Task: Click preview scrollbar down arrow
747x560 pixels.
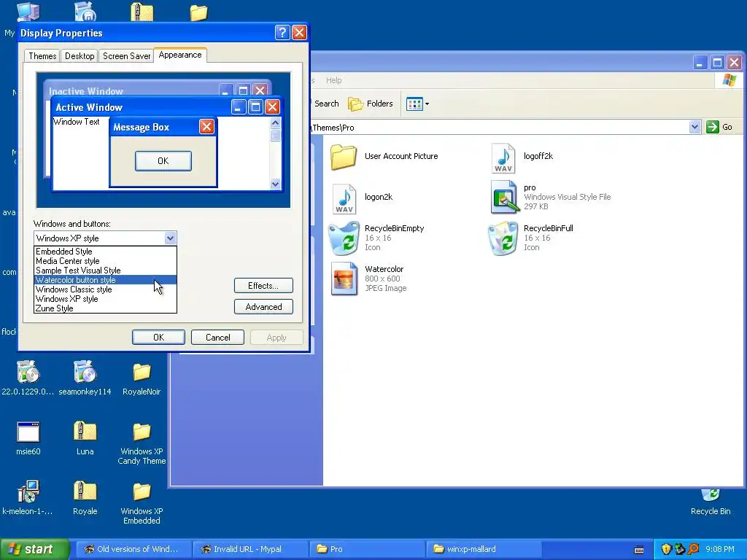Action: pyautogui.click(x=275, y=184)
